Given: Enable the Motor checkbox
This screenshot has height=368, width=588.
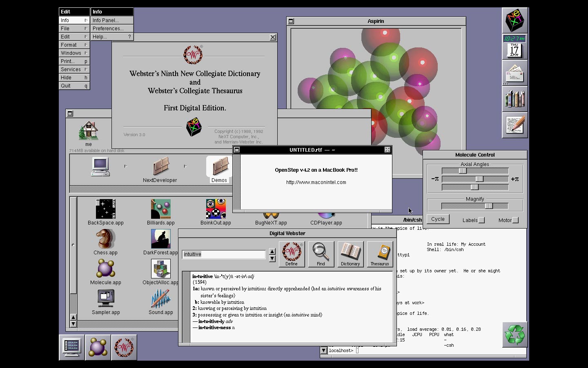Looking at the screenshot, I should click(515, 220).
